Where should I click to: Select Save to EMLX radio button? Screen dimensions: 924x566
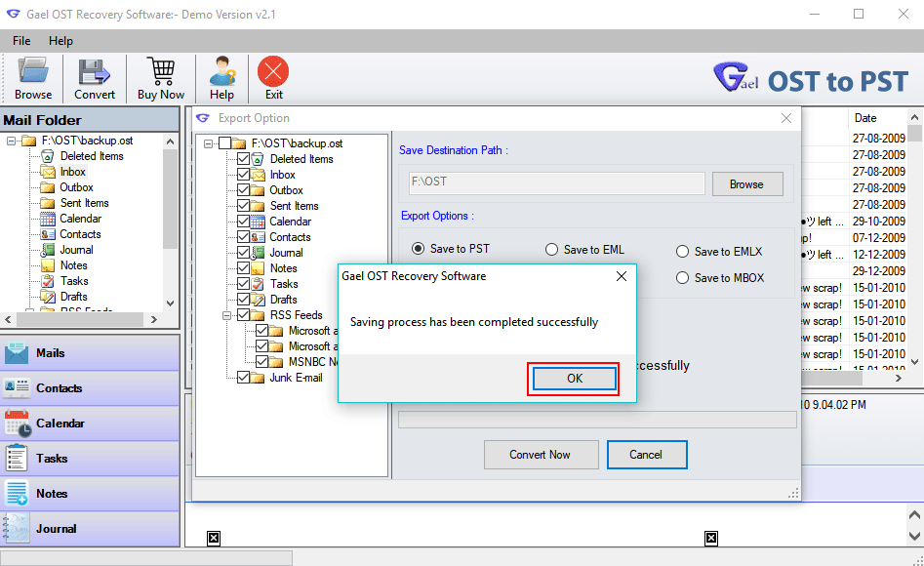pyautogui.click(x=682, y=252)
